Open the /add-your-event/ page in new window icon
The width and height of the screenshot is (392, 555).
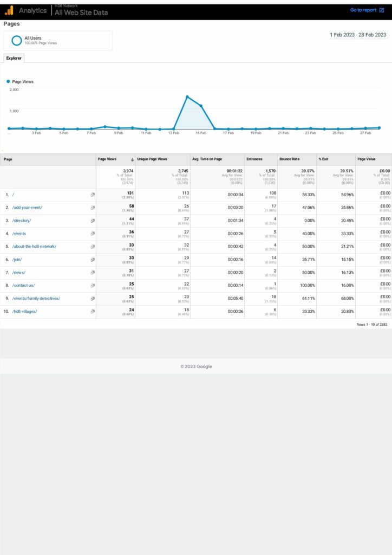(93, 208)
